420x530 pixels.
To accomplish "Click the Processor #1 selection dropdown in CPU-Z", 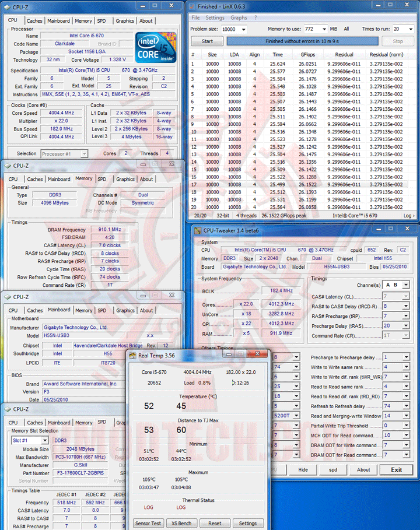I will (64, 154).
